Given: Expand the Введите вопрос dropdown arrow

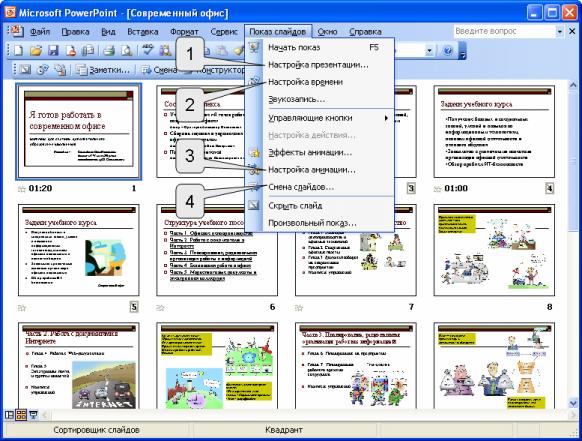Looking at the screenshot, I should [x=559, y=32].
